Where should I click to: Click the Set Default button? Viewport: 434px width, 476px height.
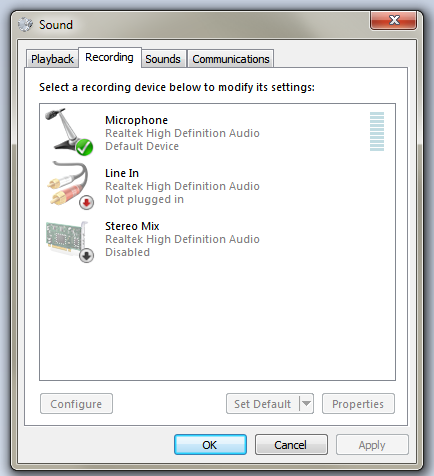263,404
